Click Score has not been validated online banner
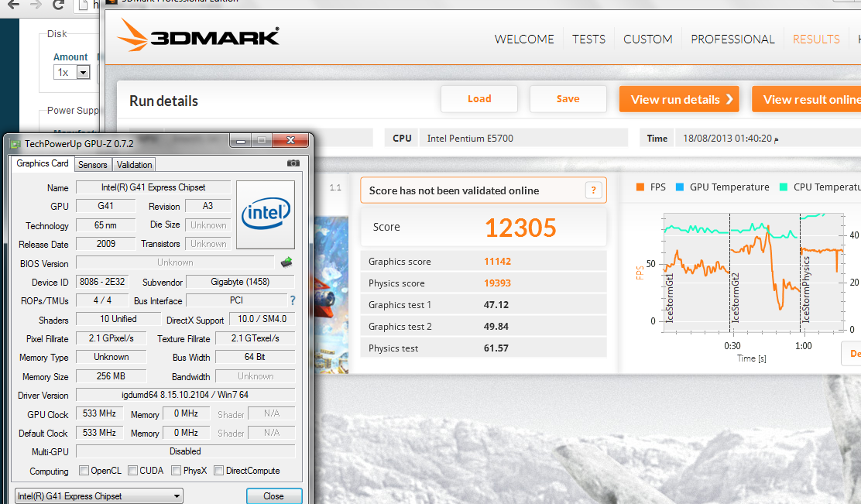Screen dimensions: 861x504 tap(483, 190)
